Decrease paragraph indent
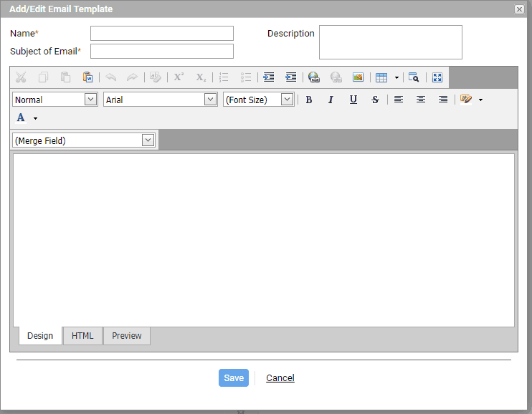The image size is (532, 414). [291, 77]
